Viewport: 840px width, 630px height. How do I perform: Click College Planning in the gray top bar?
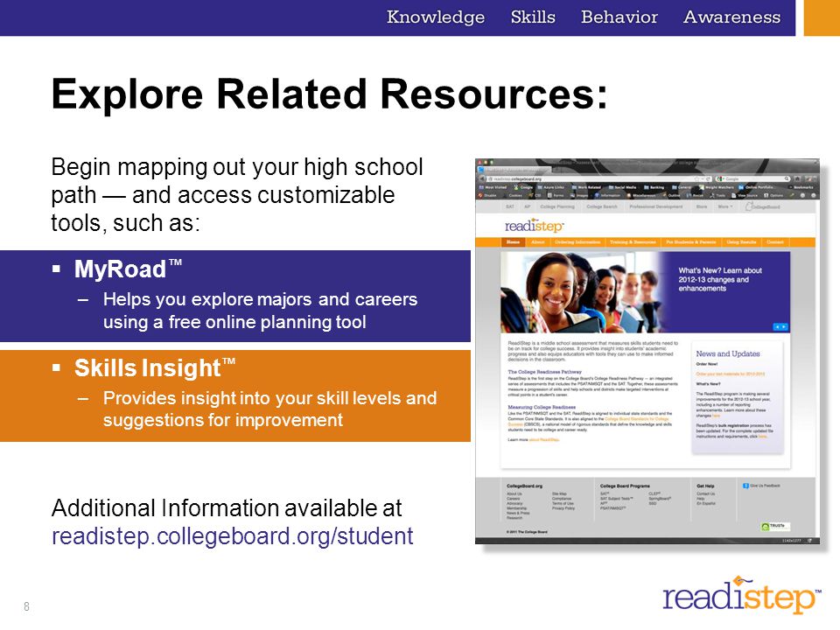pyautogui.click(x=557, y=206)
